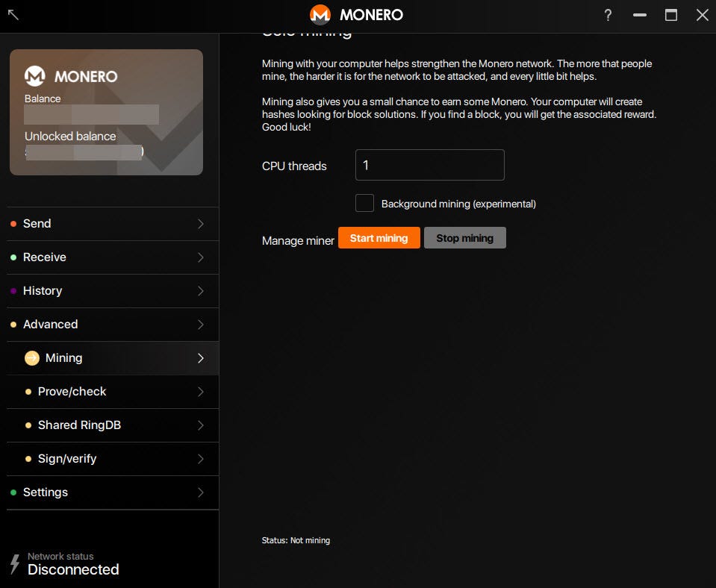The image size is (716, 588).
Task: Open help with the question mark icon
Action: [x=608, y=15]
